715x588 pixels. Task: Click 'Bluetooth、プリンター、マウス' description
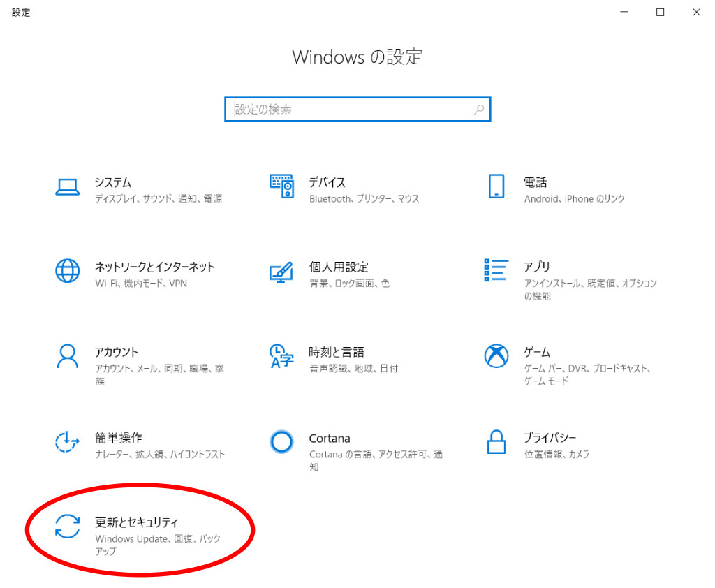(x=364, y=199)
